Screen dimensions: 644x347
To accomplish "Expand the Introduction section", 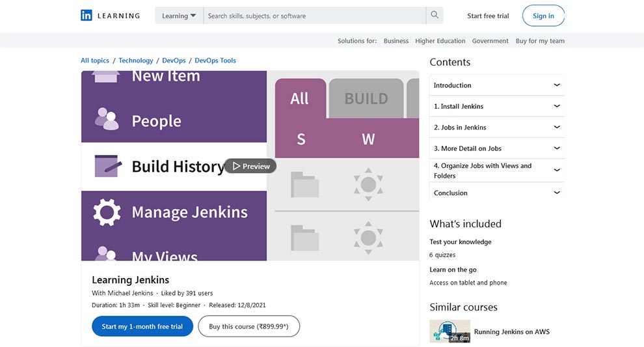I will (497, 85).
